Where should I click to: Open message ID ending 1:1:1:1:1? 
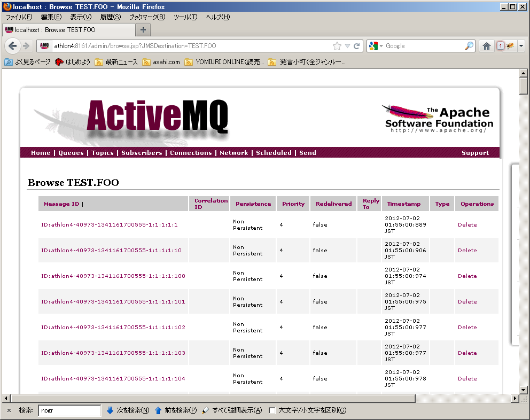point(109,224)
